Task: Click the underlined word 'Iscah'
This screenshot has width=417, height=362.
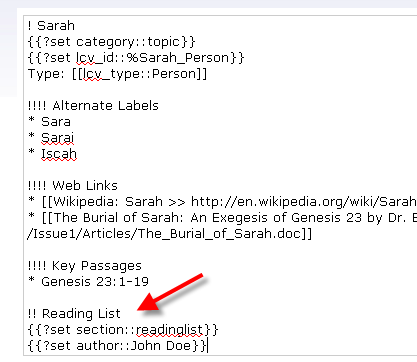Action: (x=59, y=154)
